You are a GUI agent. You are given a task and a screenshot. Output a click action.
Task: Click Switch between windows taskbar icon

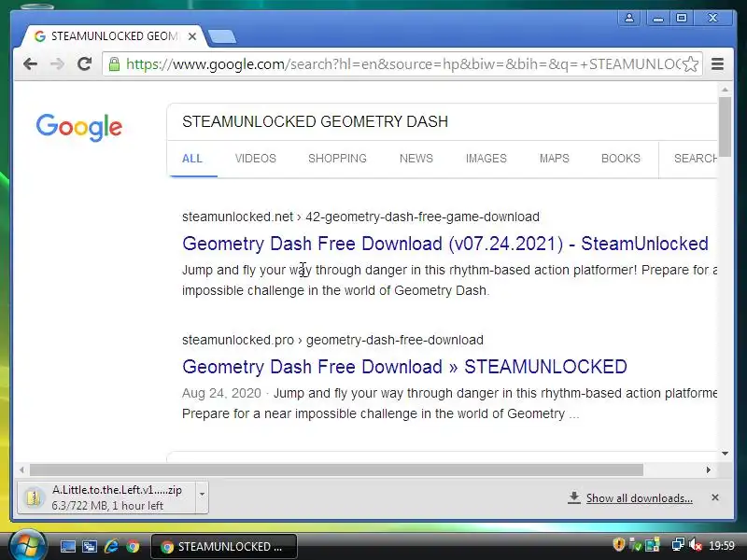pyautogui.click(x=90, y=547)
